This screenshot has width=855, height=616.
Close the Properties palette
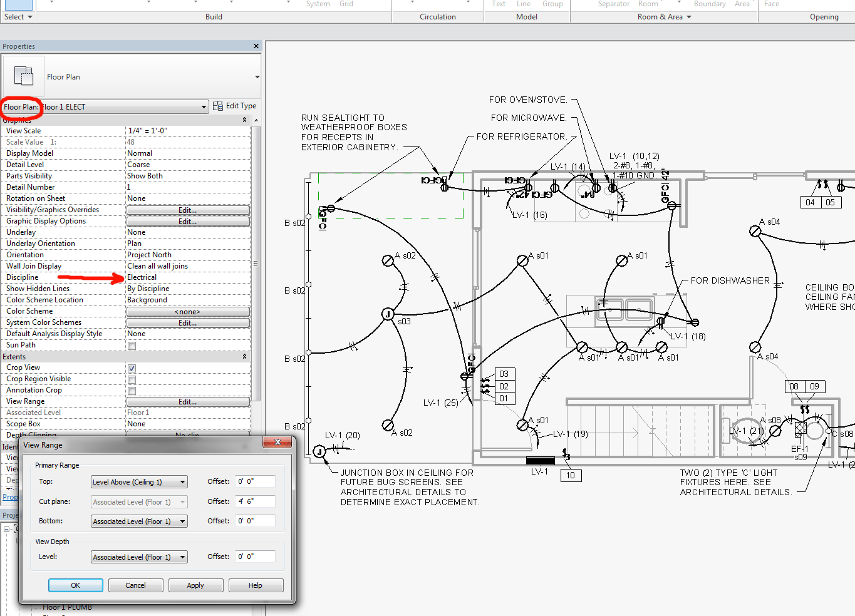256,46
